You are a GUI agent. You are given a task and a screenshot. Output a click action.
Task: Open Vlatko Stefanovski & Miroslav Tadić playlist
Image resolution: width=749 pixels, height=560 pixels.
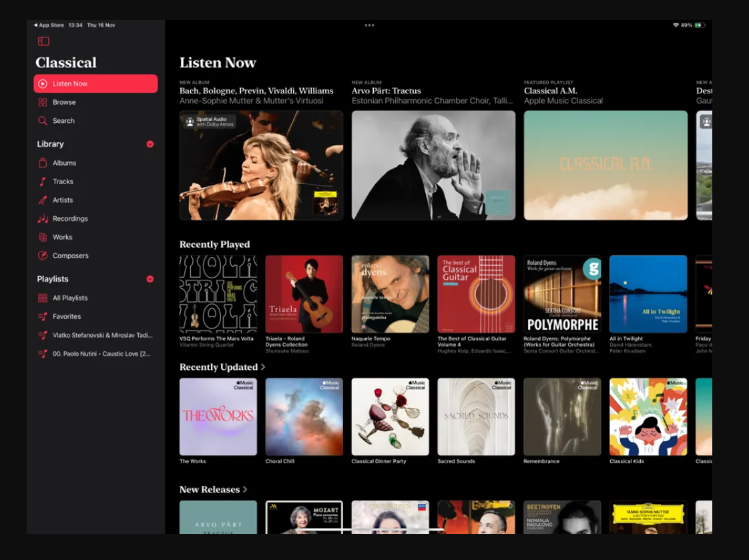click(95, 335)
